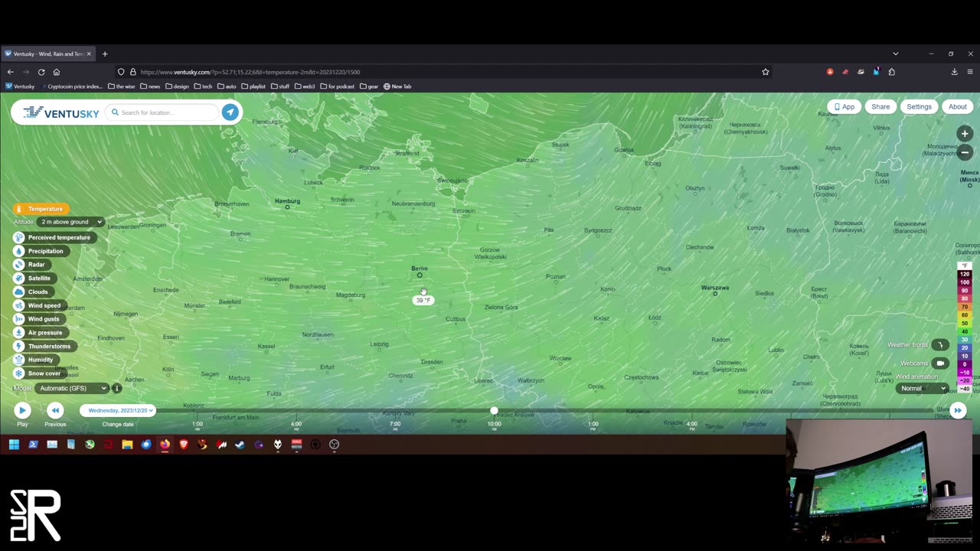Open the Firefox list all tabs chevron
This screenshot has height=551, width=980.
point(895,54)
